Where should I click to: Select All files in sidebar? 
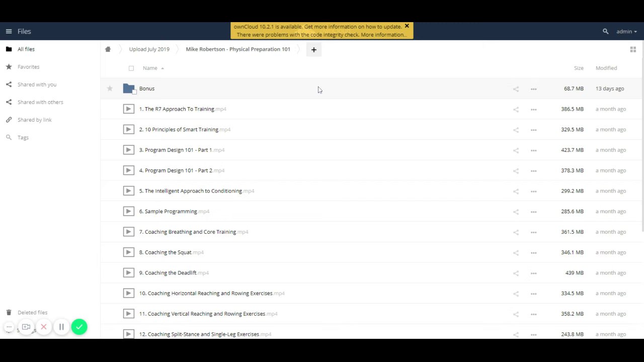click(x=26, y=49)
